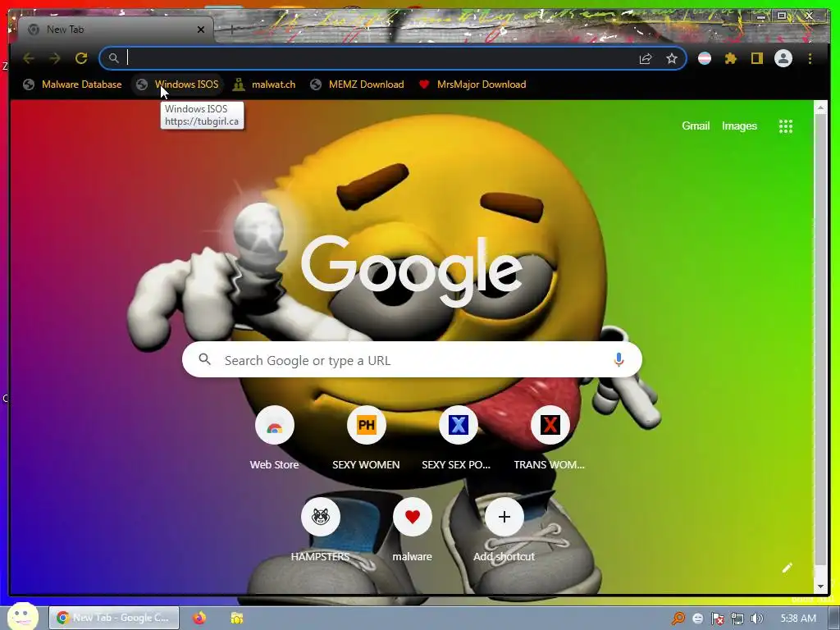This screenshot has height=630, width=840.
Task: Open the malwat.ch bookmark
Action: point(264,84)
